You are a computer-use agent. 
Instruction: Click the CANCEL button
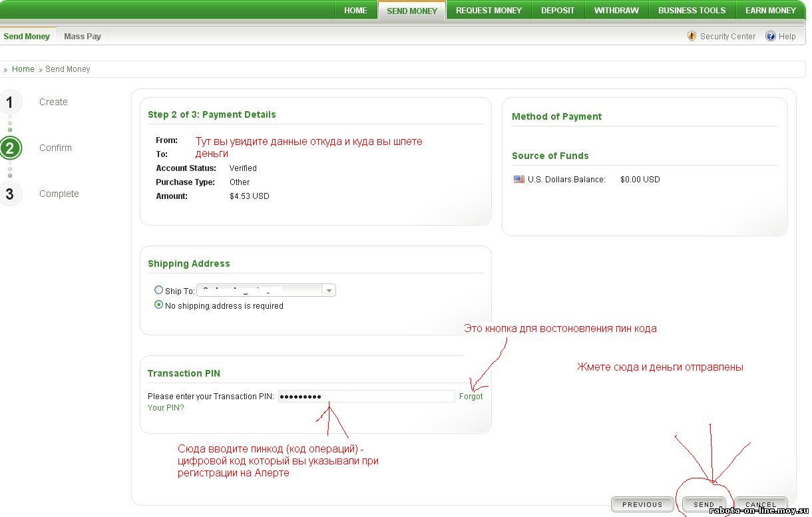click(x=761, y=504)
